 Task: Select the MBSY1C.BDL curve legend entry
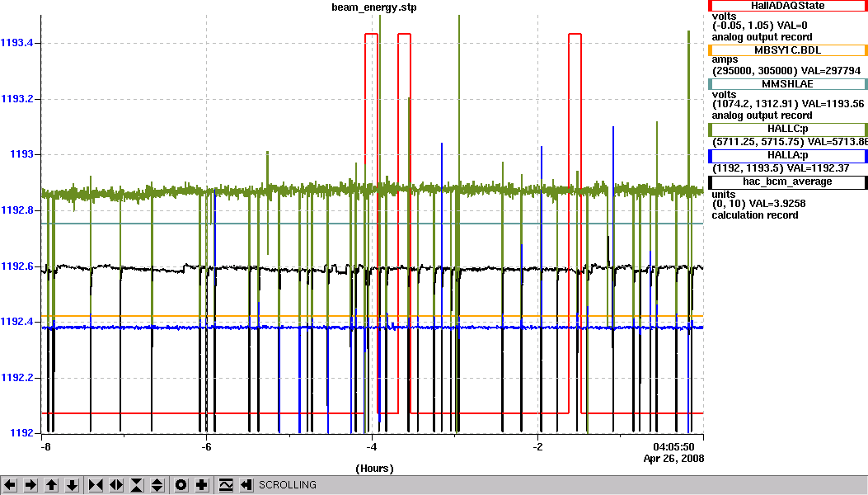pos(788,49)
